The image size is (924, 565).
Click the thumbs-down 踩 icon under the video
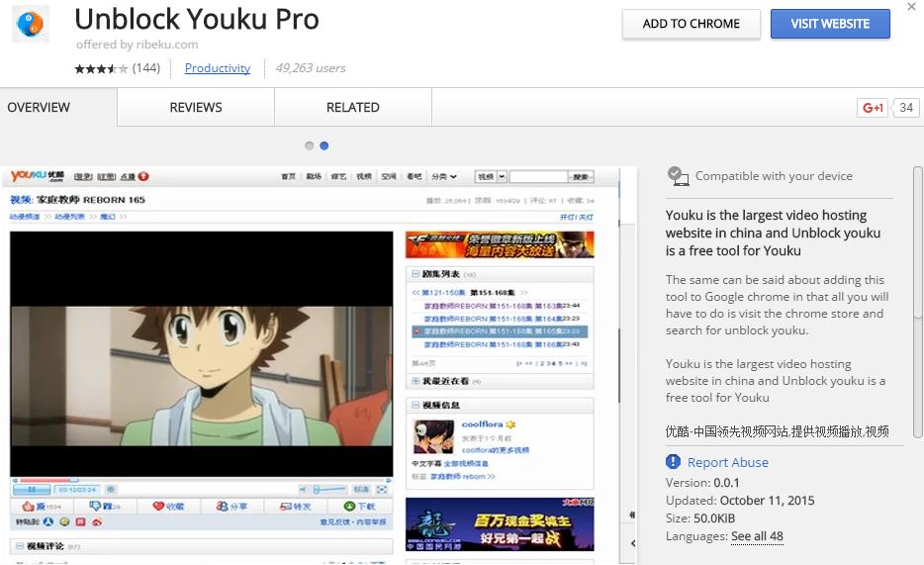(x=95, y=506)
